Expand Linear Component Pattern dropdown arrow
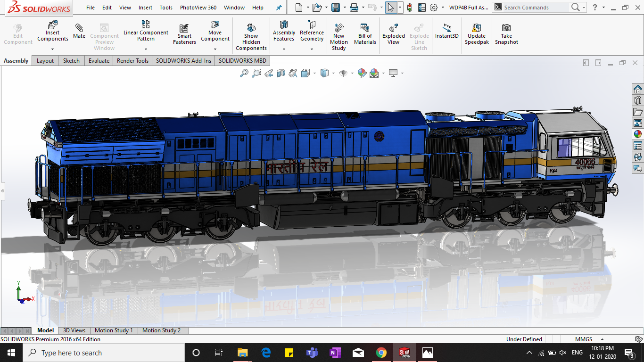Image resolution: width=644 pixels, height=362 pixels. click(x=146, y=49)
